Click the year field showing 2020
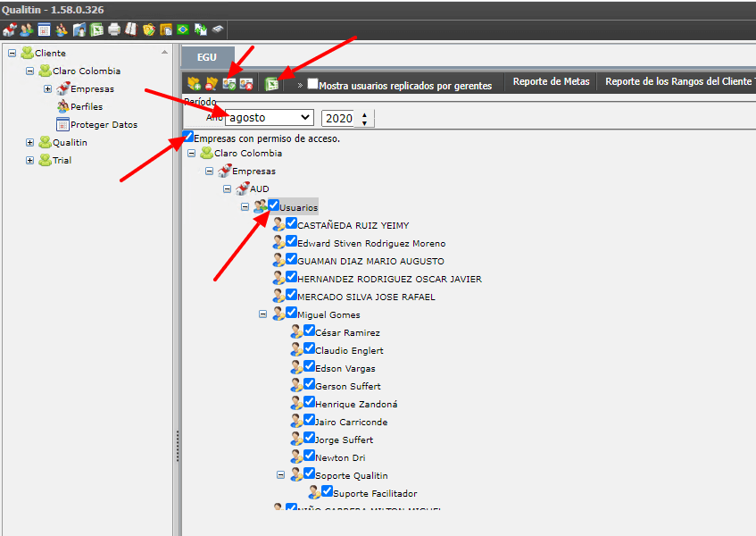 pyautogui.click(x=339, y=118)
